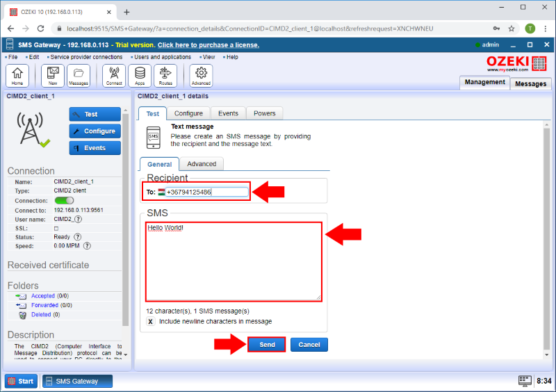Click the Start button in taskbar
556x392 pixels.
pyautogui.click(x=22, y=381)
